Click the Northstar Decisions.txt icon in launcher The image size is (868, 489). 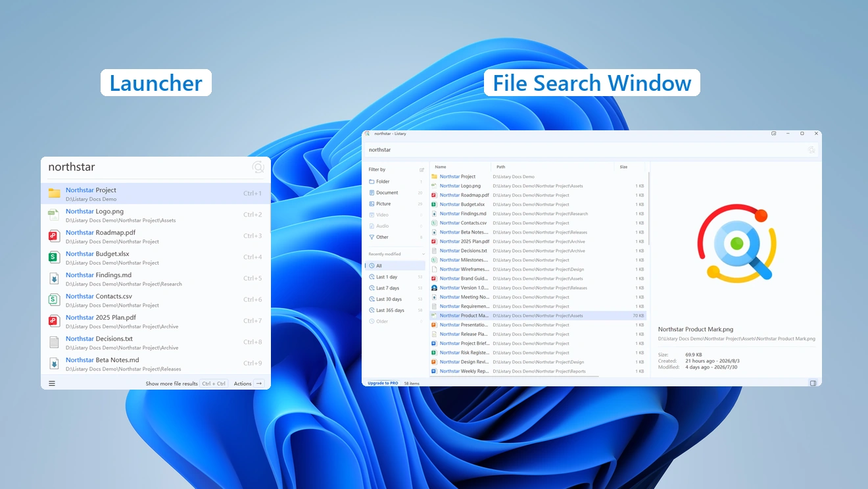tap(54, 342)
